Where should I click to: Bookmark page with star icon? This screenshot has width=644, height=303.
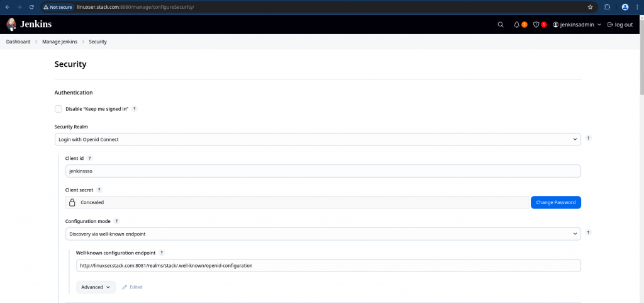590,7
